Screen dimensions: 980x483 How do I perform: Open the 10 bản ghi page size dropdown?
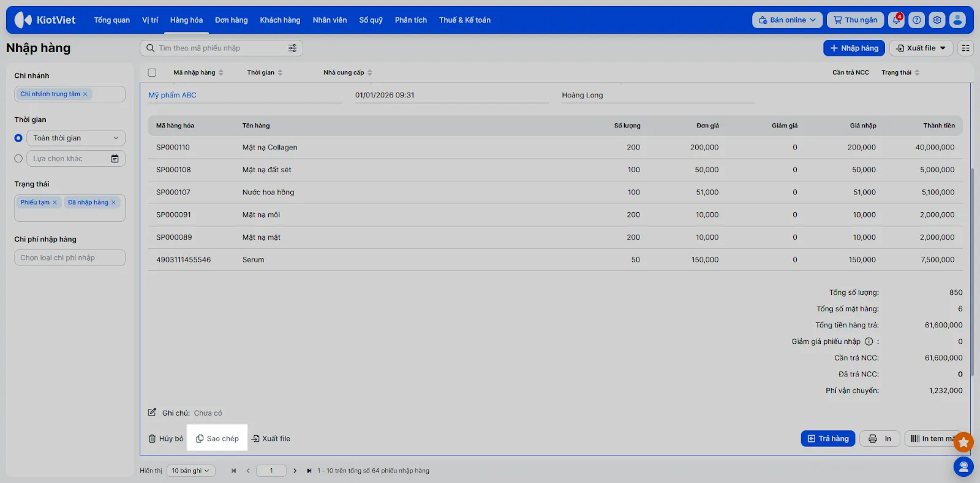(x=190, y=471)
